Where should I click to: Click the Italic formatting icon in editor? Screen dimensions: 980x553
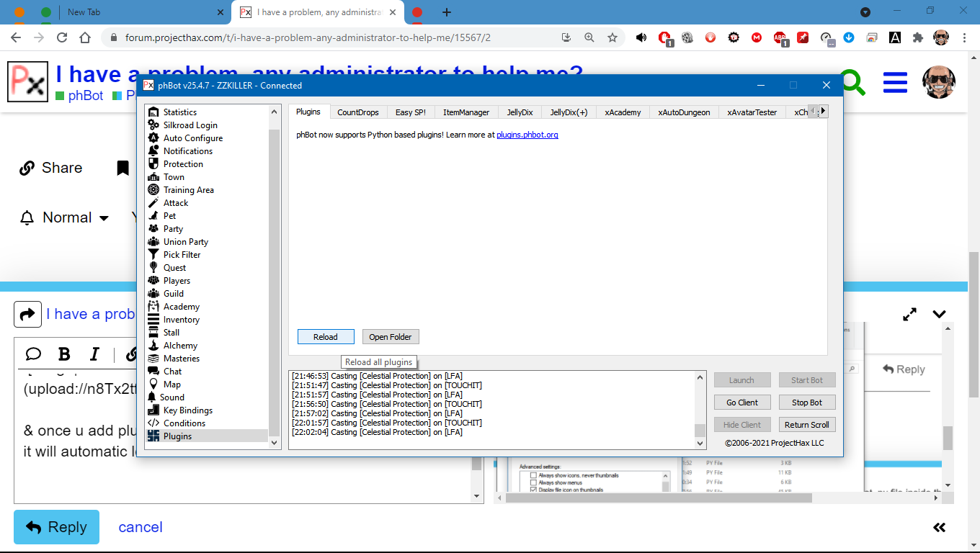tap(94, 354)
